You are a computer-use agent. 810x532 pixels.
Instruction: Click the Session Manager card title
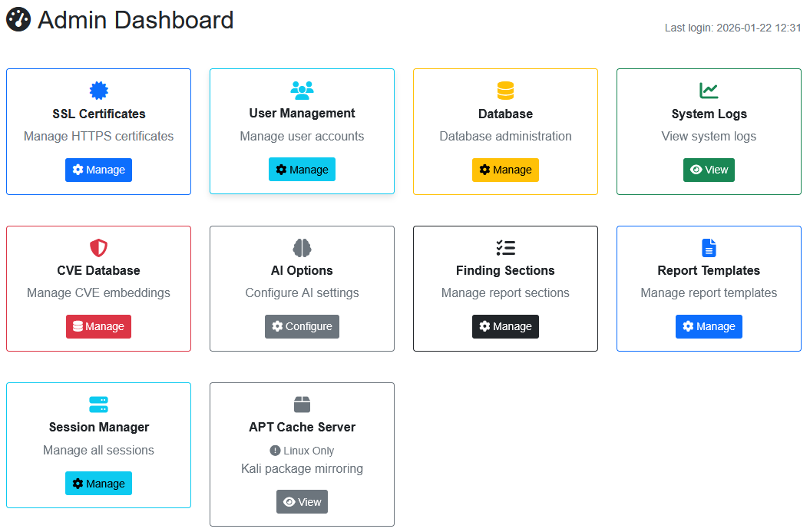point(98,427)
